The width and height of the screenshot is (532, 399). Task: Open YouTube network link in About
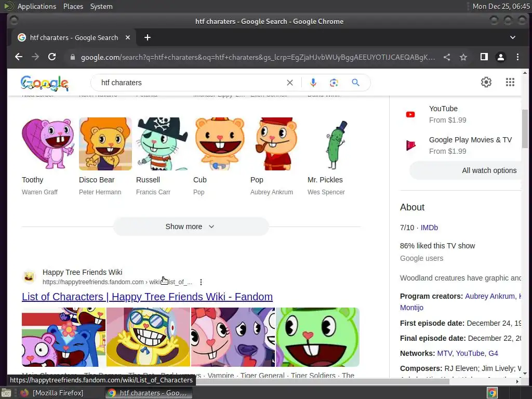[470, 353]
